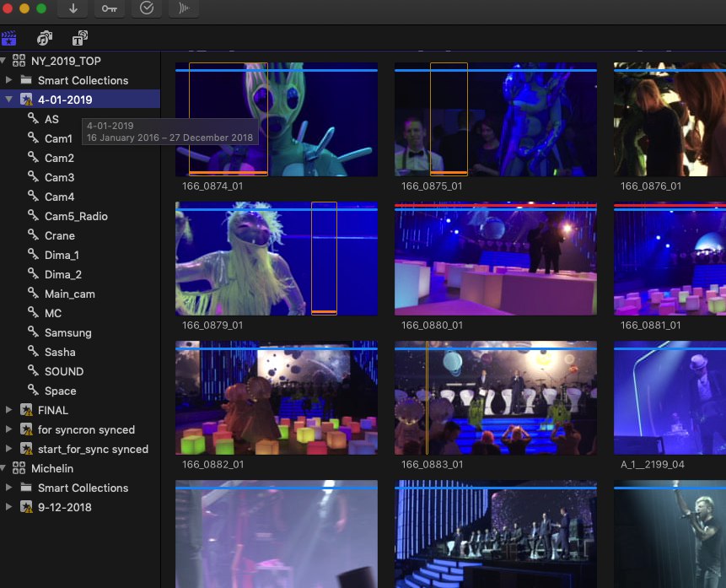The width and height of the screenshot is (726, 588).
Task: Click the Michelin library icon
Action: click(19, 468)
